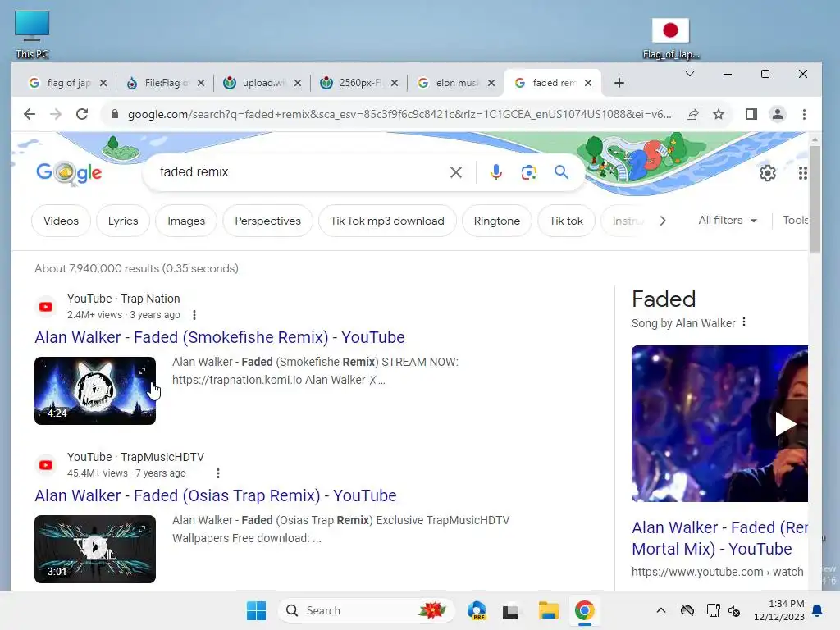The width and height of the screenshot is (840, 630).
Task: Click the magnifier search button
Action: click(x=561, y=172)
